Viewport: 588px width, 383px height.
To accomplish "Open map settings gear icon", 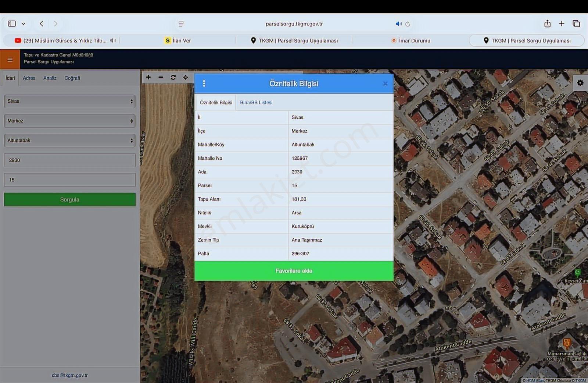I will click(580, 83).
